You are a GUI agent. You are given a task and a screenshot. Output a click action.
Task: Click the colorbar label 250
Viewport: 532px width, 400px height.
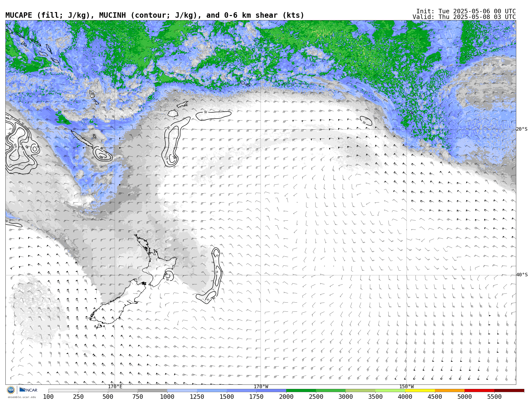click(78, 397)
